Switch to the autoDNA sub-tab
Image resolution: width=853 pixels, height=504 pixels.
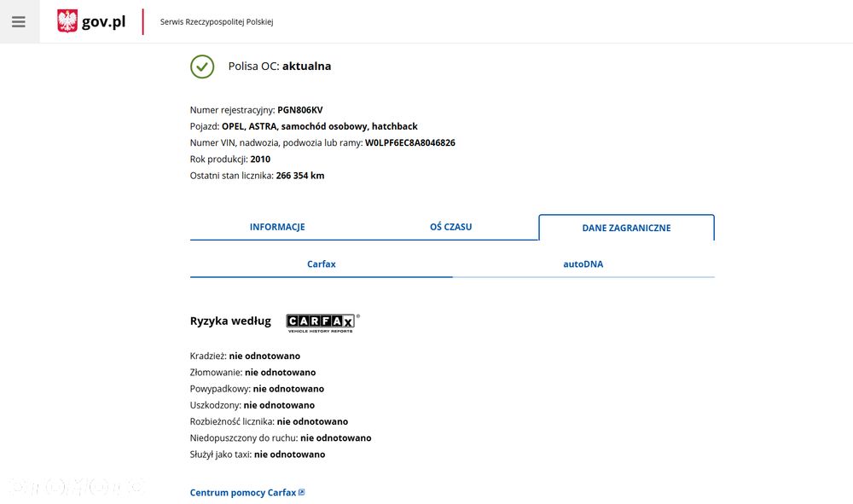583,264
